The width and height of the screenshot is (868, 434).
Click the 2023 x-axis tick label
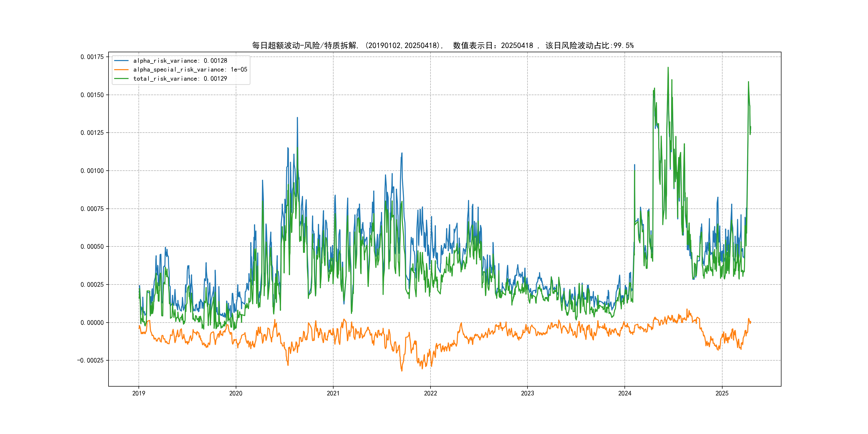point(527,393)
